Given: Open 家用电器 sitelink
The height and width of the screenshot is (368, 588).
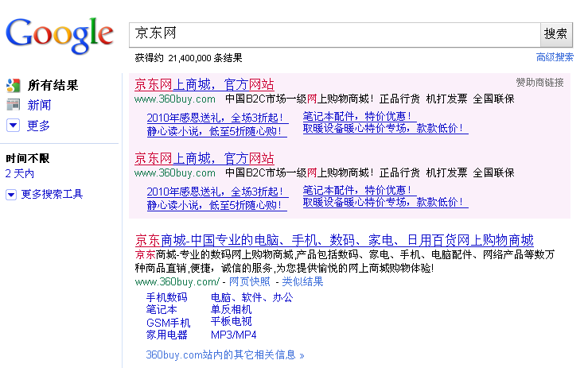Looking at the screenshot, I should [x=166, y=335].
